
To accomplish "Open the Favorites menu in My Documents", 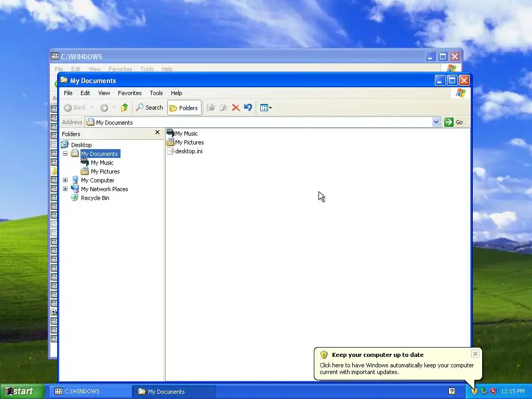I will coord(129,93).
